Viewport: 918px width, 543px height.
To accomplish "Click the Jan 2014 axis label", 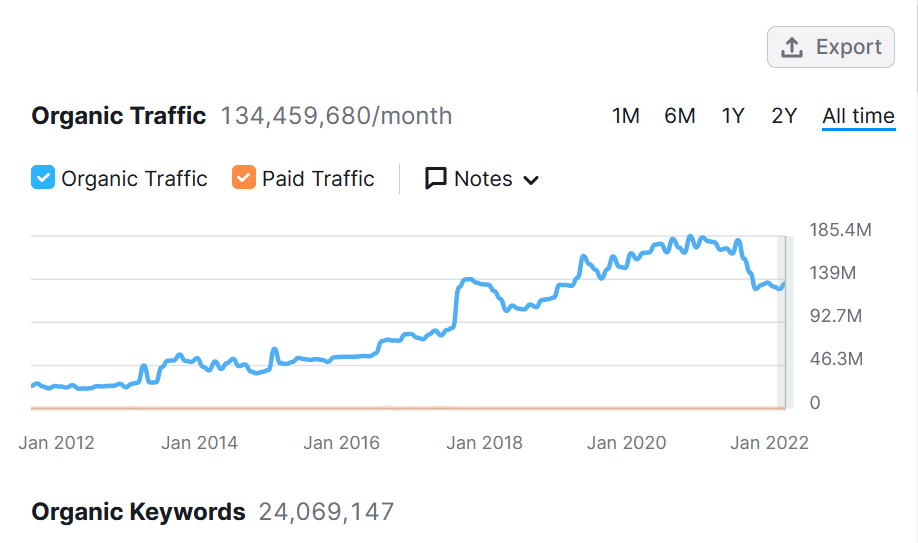I will tap(199, 443).
